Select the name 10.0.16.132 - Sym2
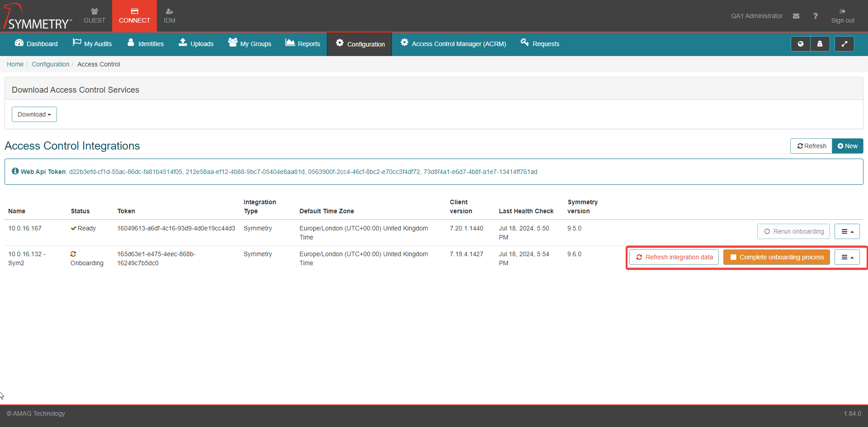The width and height of the screenshot is (868, 427). pyautogui.click(x=27, y=258)
